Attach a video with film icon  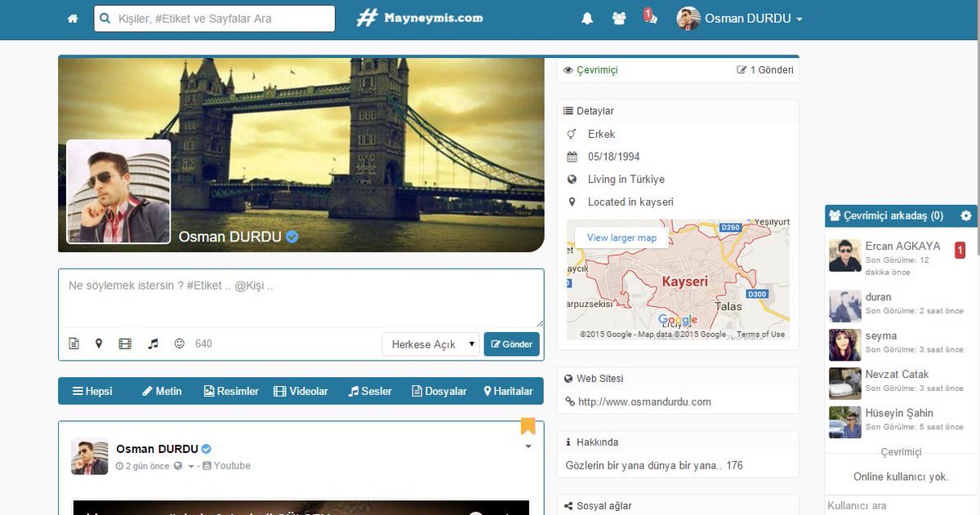point(125,344)
